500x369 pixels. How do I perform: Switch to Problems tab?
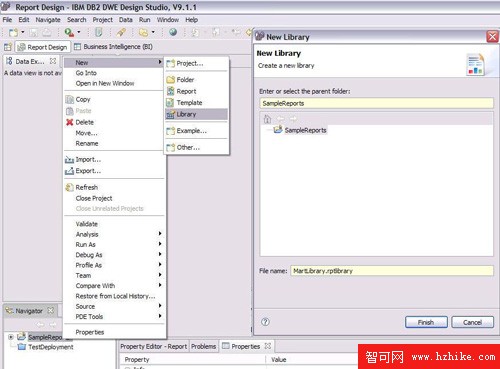pyautogui.click(x=203, y=347)
